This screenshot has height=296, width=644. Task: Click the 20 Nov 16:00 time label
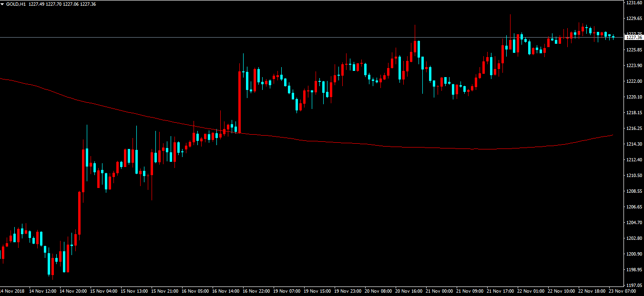tap(409, 291)
